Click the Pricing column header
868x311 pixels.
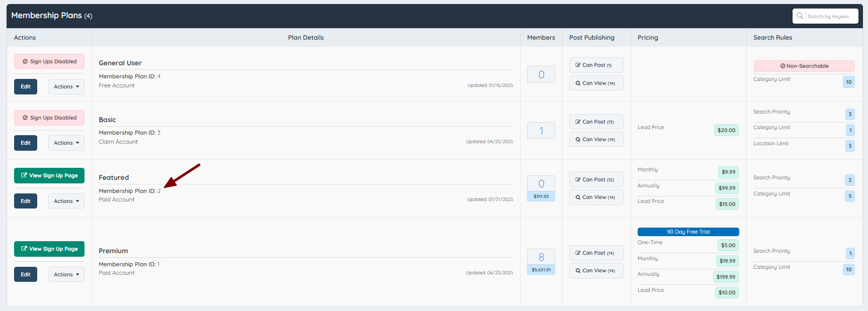pyautogui.click(x=648, y=38)
